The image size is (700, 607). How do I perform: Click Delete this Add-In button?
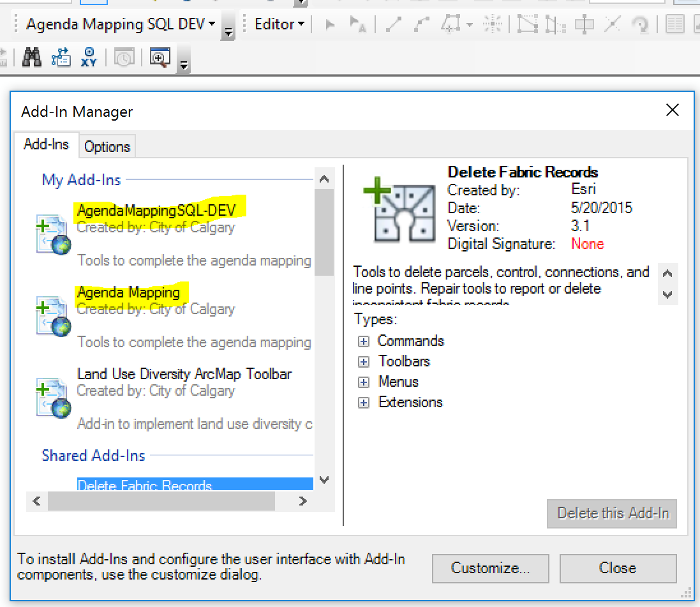pyautogui.click(x=612, y=514)
